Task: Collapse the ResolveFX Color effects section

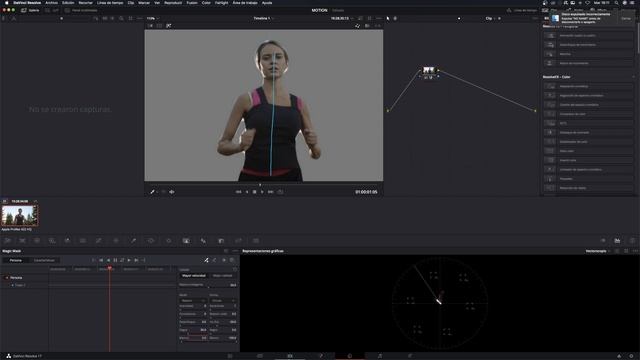Action: point(633,77)
